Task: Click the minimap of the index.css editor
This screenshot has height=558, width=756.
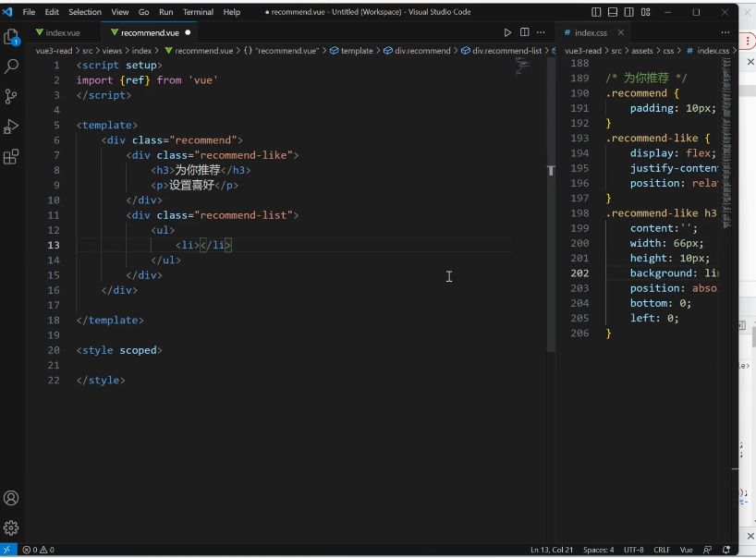Action: 726,142
